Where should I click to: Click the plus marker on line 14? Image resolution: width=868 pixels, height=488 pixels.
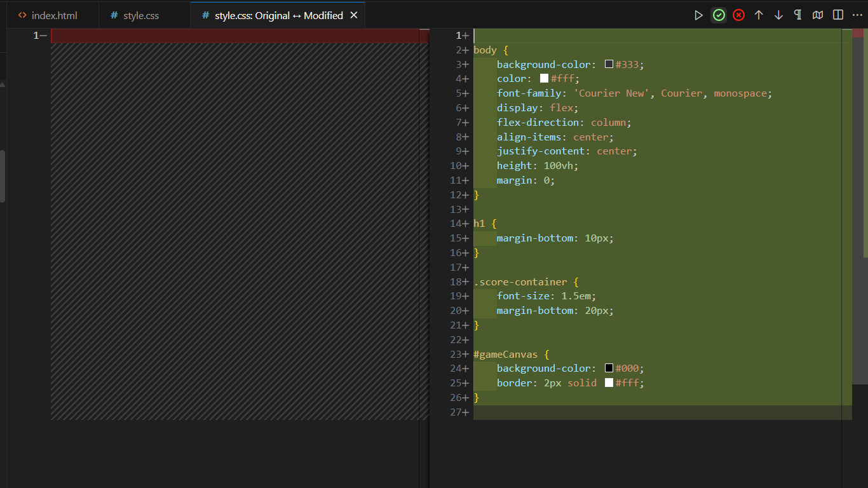466,224
